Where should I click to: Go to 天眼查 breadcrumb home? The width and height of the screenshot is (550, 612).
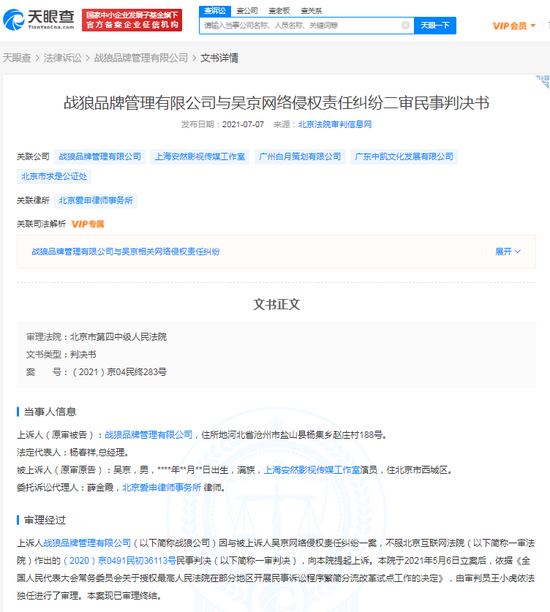[17, 58]
